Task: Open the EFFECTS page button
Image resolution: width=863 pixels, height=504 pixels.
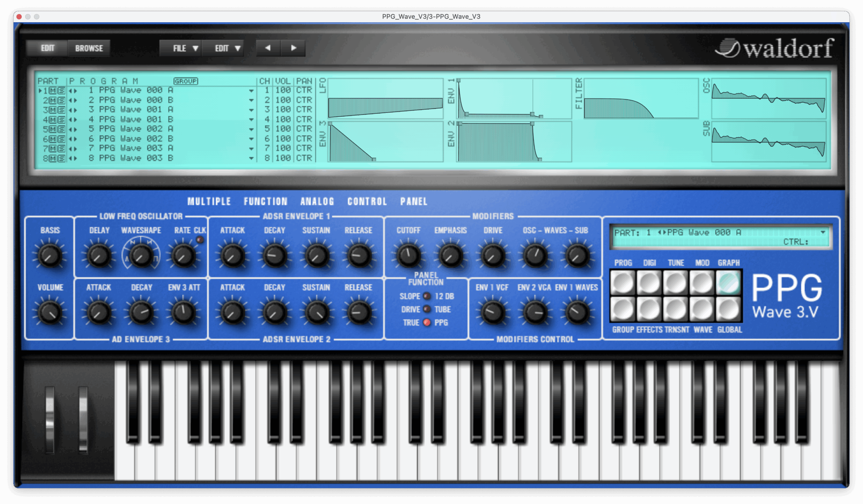Action: coord(649,309)
